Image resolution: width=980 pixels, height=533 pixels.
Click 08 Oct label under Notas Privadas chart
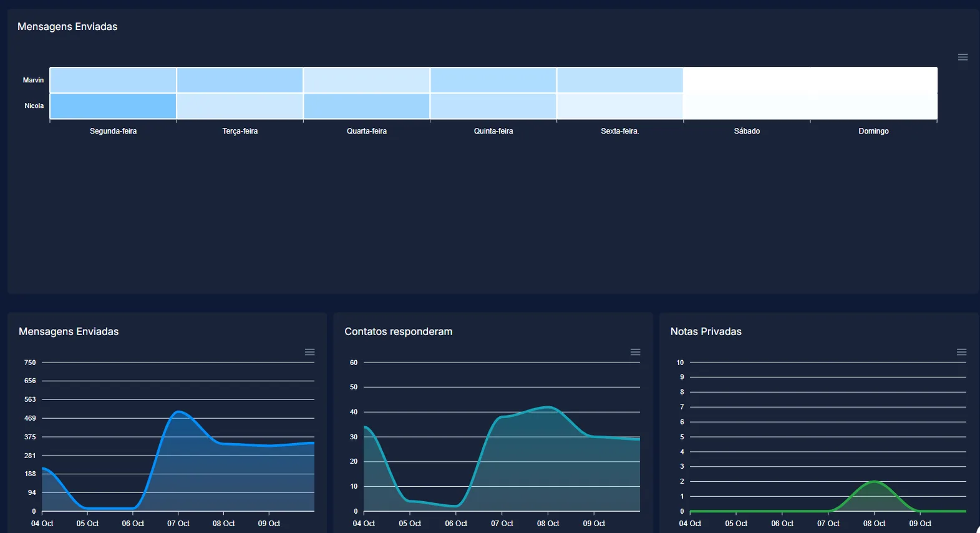(x=874, y=524)
